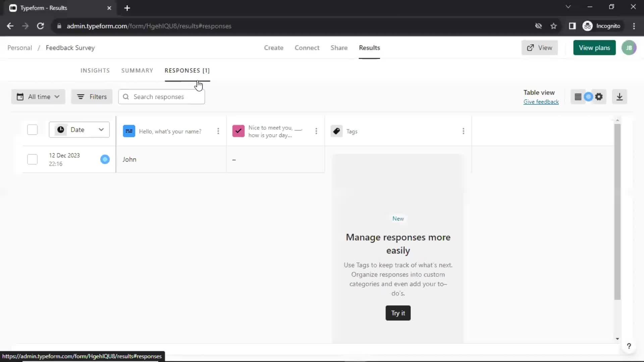Open options for 'Hello, what's your name?' column

(218, 131)
